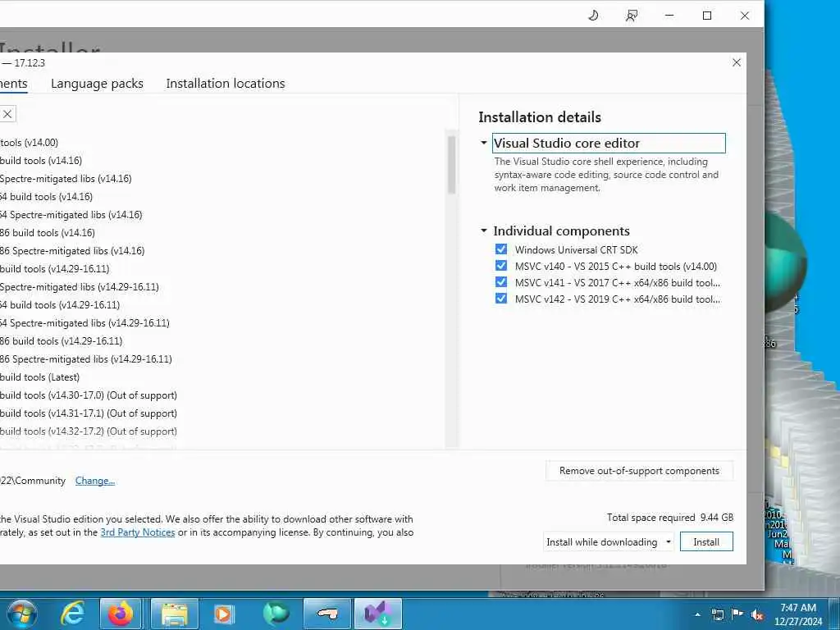Viewport: 840px width, 630px height.
Task: Switch to Installation locations tab
Action: (x=226, y=84)
